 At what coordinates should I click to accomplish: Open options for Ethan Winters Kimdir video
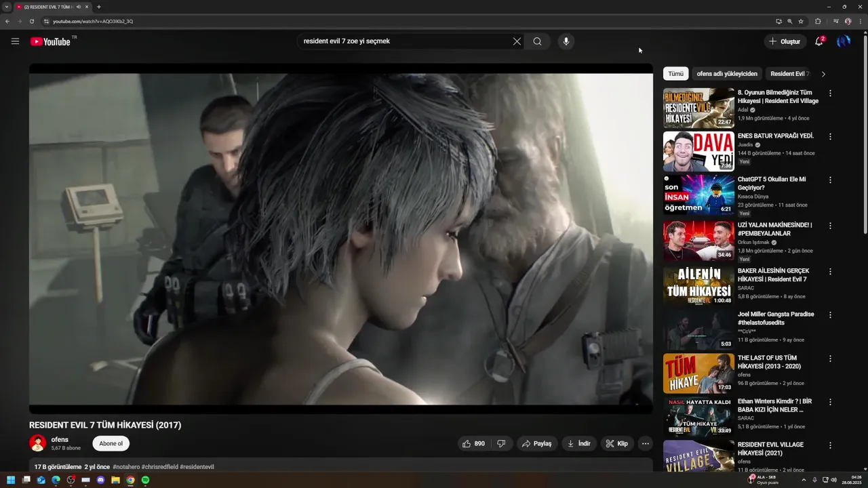click(x=830, y=402)
